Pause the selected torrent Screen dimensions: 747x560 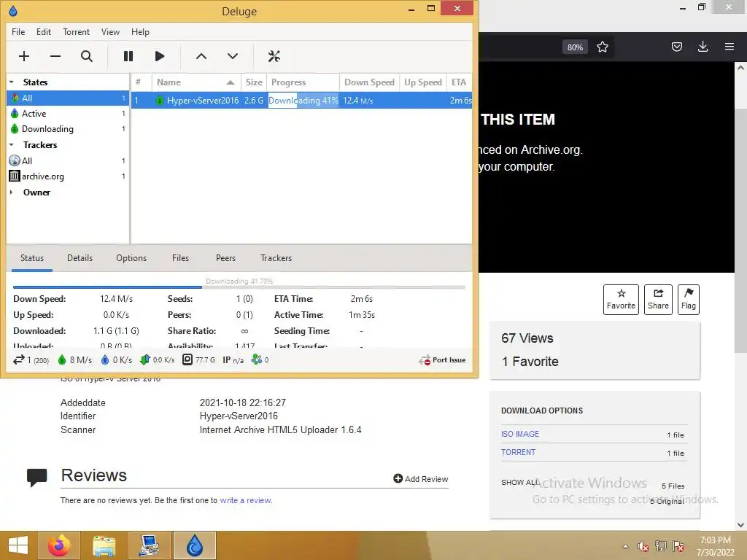click(x=128, y=56)
